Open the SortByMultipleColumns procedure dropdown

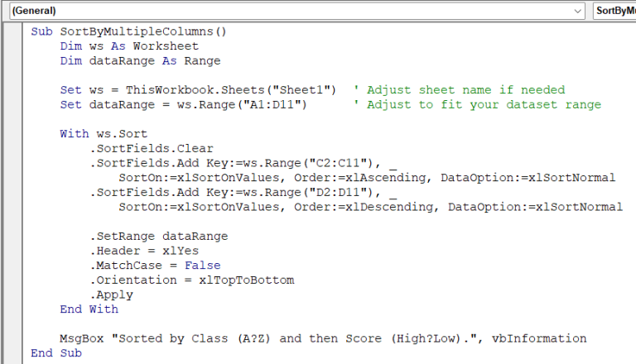(x=614, y=11)
